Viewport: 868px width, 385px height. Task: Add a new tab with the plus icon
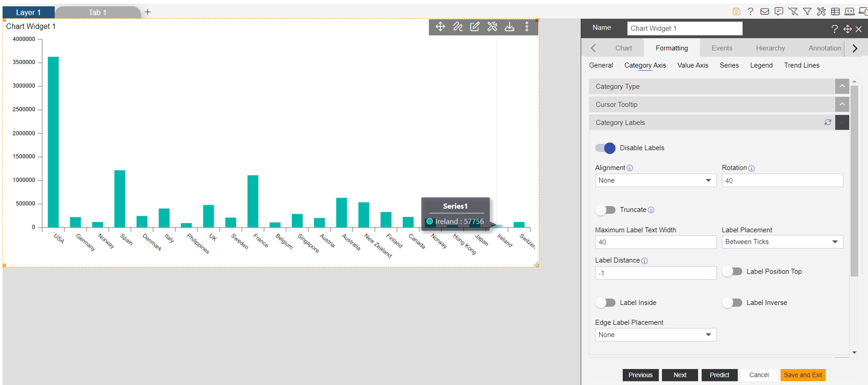click(x=147, y=12)
